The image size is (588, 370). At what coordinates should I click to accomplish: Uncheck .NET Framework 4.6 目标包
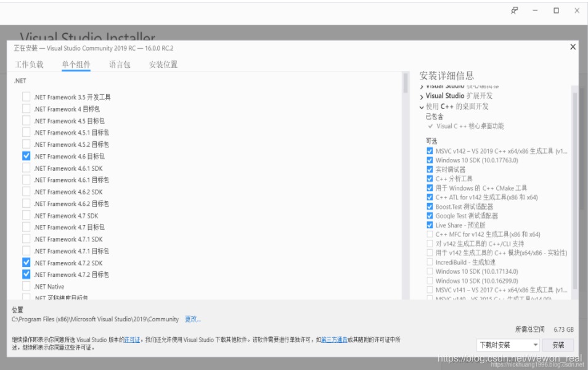[27, 156]
